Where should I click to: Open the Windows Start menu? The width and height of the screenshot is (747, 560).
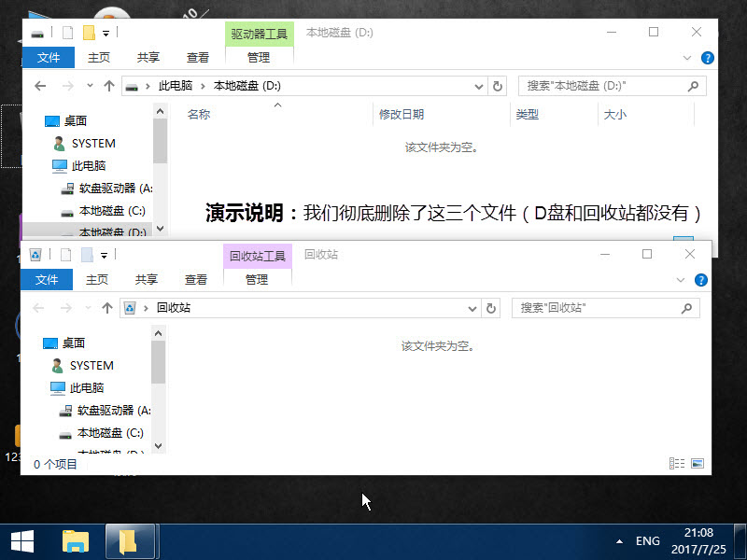coord(21,541)
